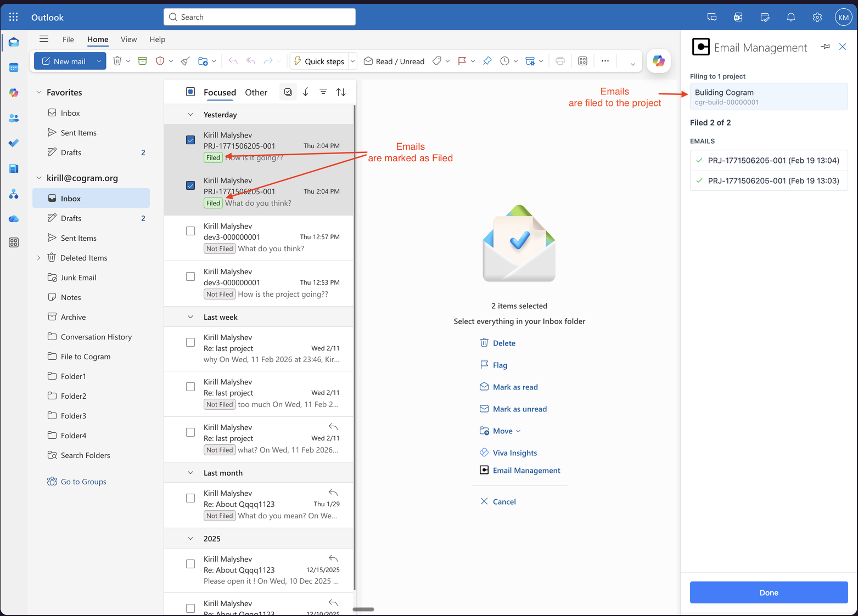The width and height of the screenshot is (858, 616).
Task: Open the New mail dropdown arrow
Action: point(99,61)
